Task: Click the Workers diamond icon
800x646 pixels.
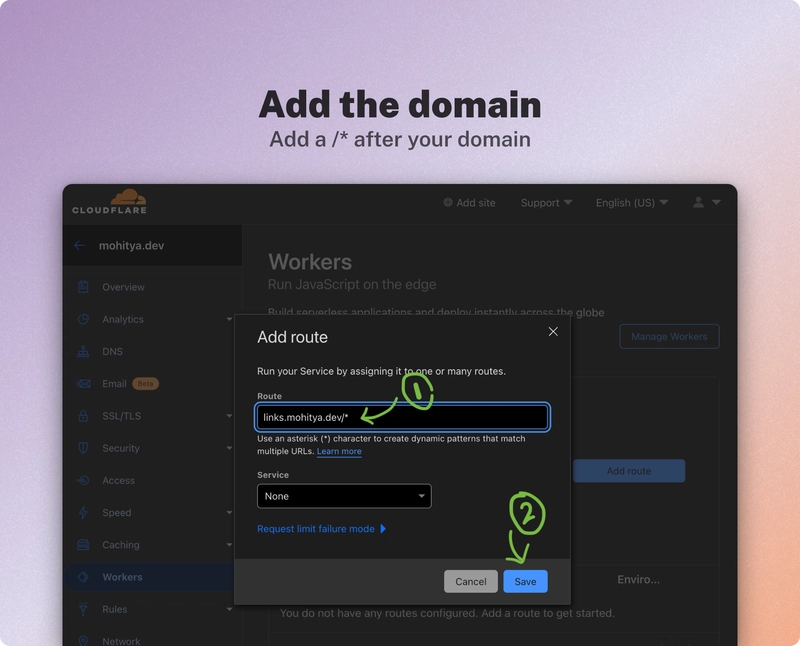Action: pyautogui.click(x=83, y=577)
